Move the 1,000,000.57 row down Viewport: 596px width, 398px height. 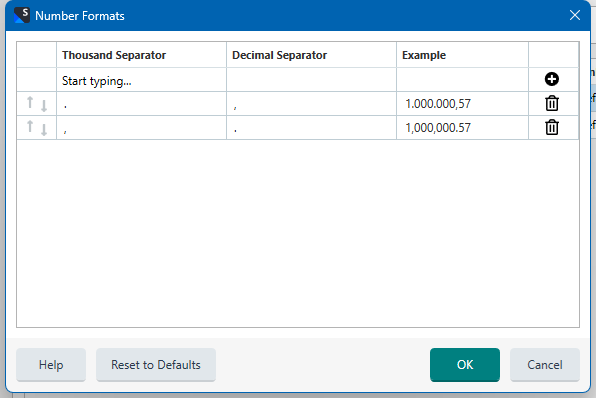44,130
